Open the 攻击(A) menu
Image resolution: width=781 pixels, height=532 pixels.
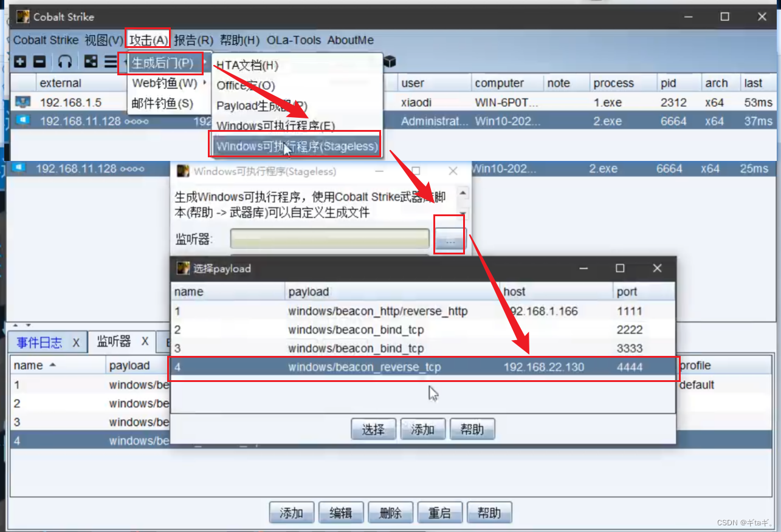tap(148, 40)
